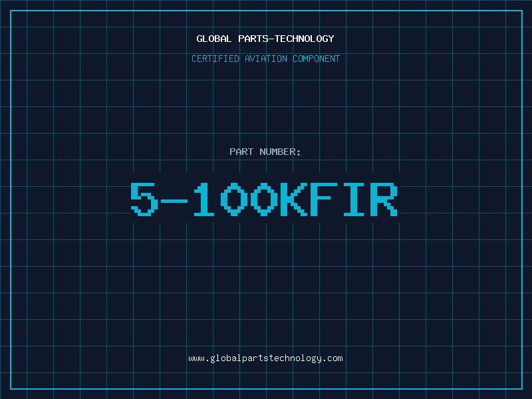Select the CERTIFIED AVIATION COMPONENT subtitle
The height and width of the screenshot is (399, 532).
tap(265, 59)
